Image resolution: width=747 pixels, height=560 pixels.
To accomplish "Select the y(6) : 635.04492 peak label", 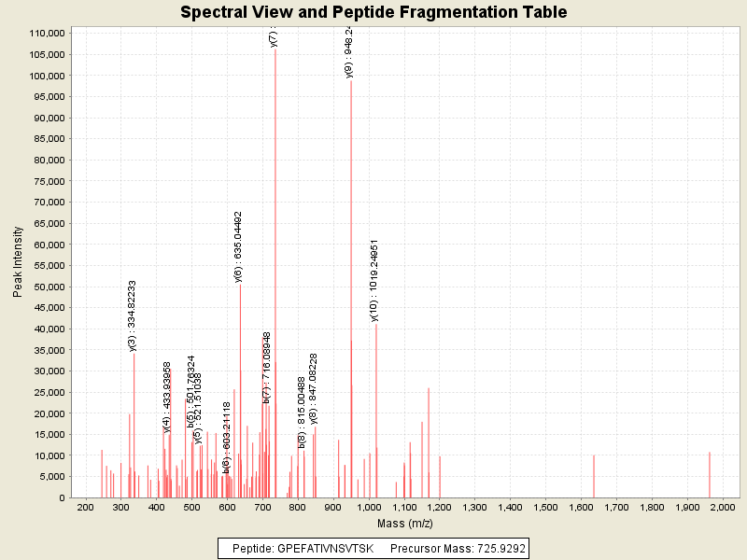I will (x=238, y=246).
